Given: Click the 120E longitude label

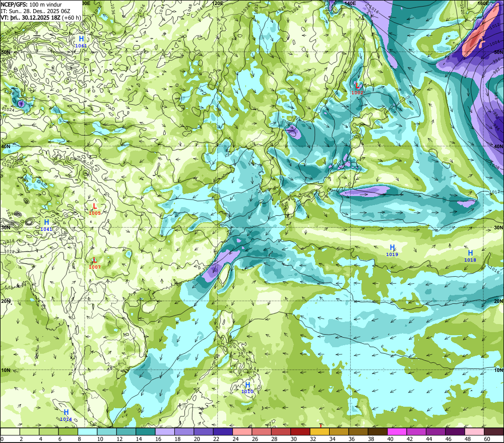Looking at the screenshot, I should click(218, 3).
